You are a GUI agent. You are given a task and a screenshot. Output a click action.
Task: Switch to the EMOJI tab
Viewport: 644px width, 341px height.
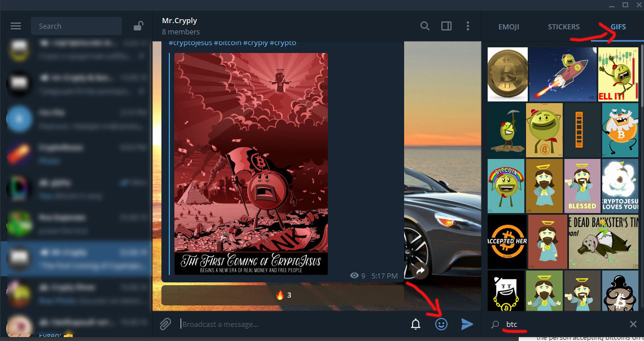[509, 26]
